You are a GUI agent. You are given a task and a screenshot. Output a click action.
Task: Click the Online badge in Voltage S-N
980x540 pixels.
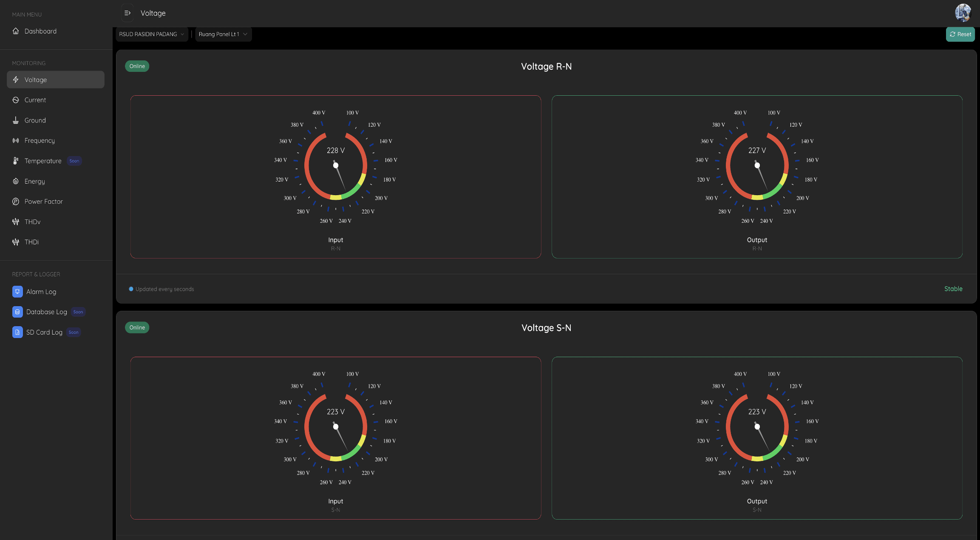click(137, 327)
